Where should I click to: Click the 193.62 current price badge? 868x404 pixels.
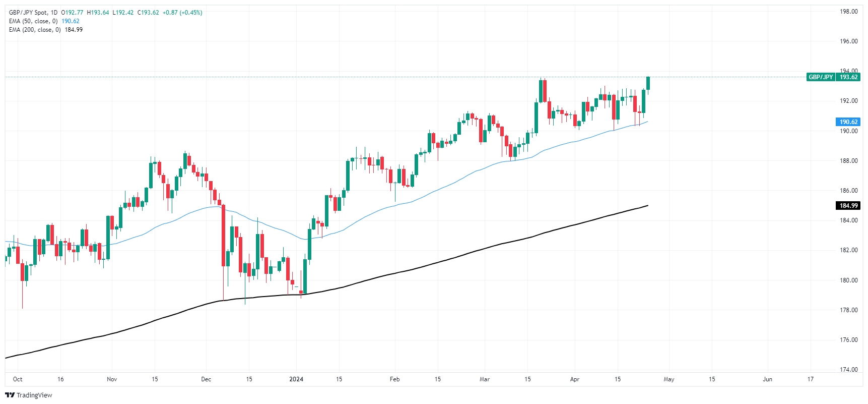click(x=848, y=77)
